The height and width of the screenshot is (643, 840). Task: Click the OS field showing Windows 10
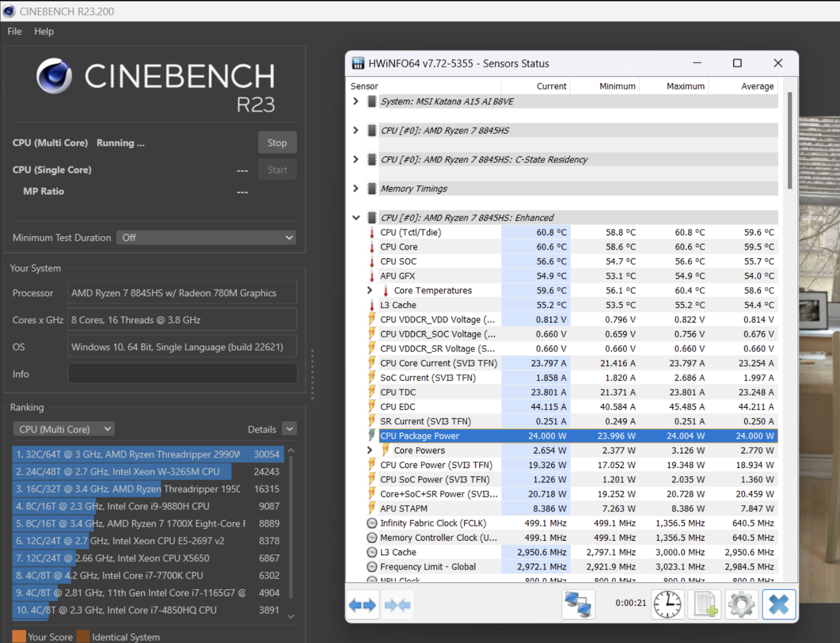[182, 347]
